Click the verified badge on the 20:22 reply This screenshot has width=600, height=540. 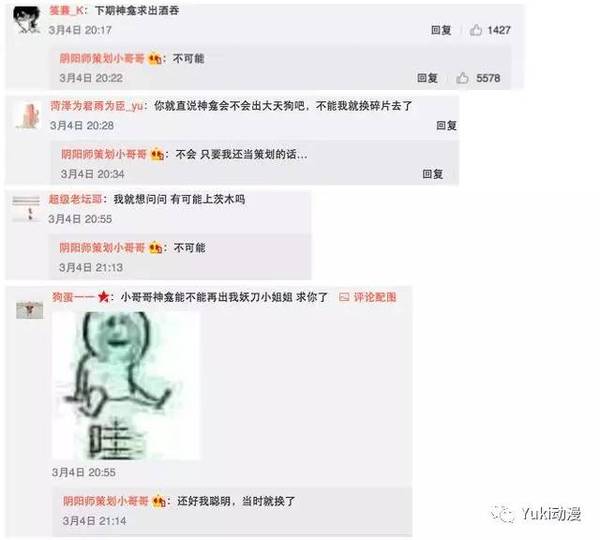pos(155,59)
